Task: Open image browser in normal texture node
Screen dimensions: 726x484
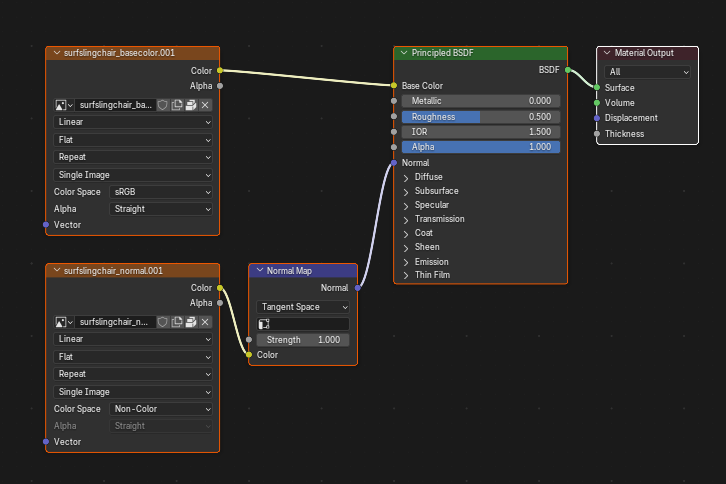Action: [64, 322]
